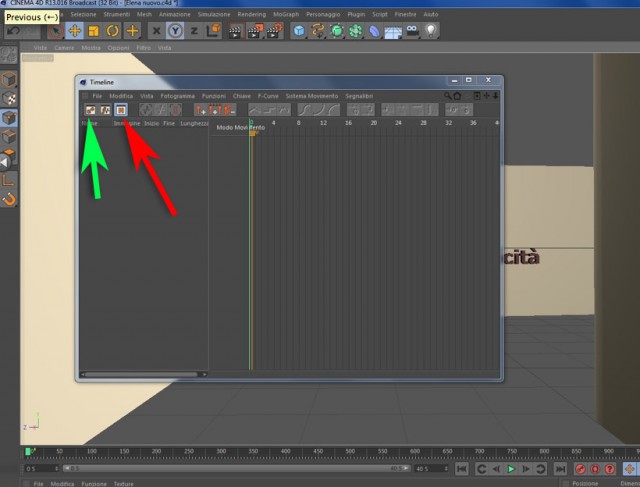Image resolution: width=640 pixels, height=487 pixels.
Task: Go to end of animation
Action: click(560, 469)
